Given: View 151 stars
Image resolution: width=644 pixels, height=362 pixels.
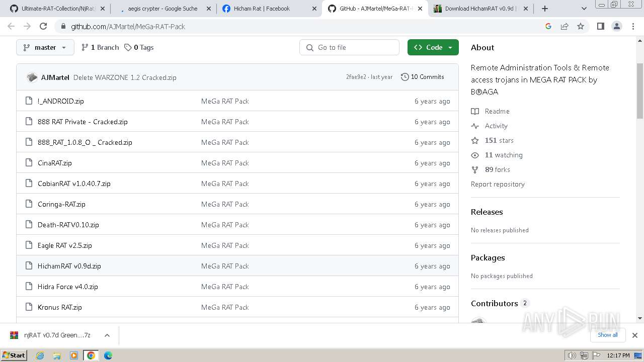Looking at the screenshot, I should 493,140.
